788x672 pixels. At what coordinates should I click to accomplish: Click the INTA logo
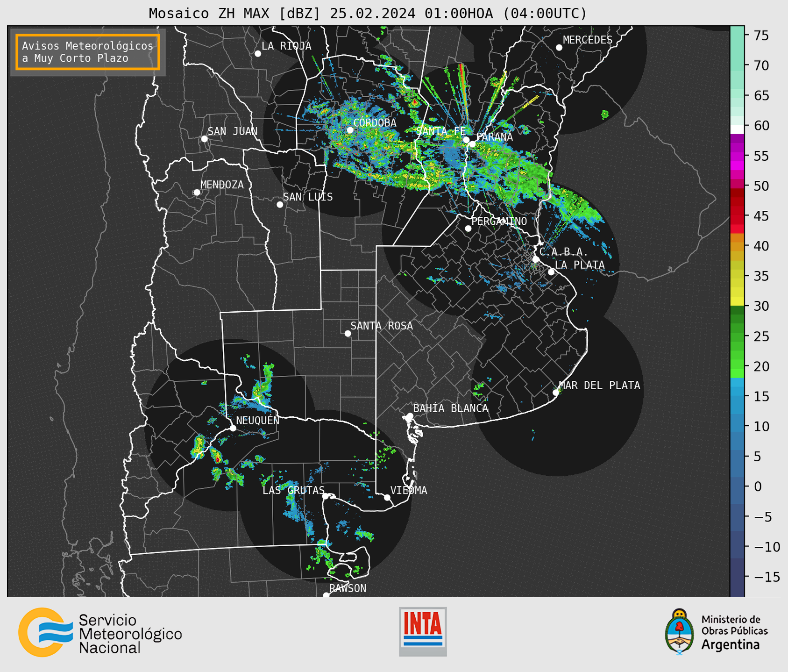[x=423, y=631]
